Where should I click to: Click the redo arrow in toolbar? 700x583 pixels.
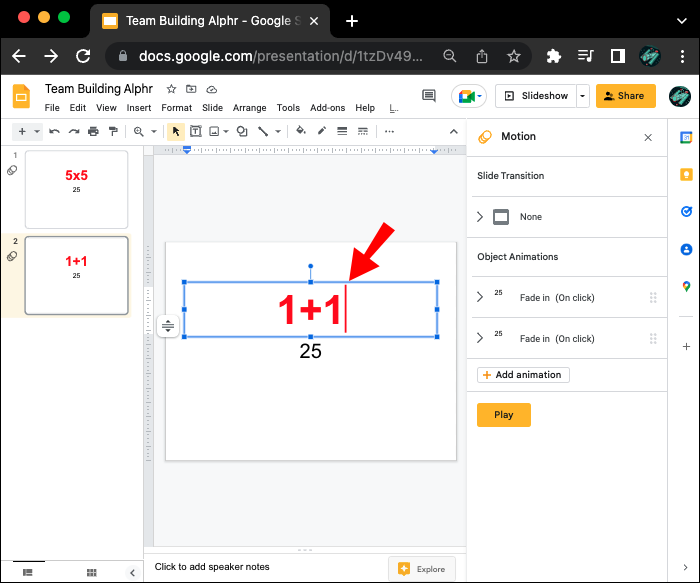pos(74,131)
